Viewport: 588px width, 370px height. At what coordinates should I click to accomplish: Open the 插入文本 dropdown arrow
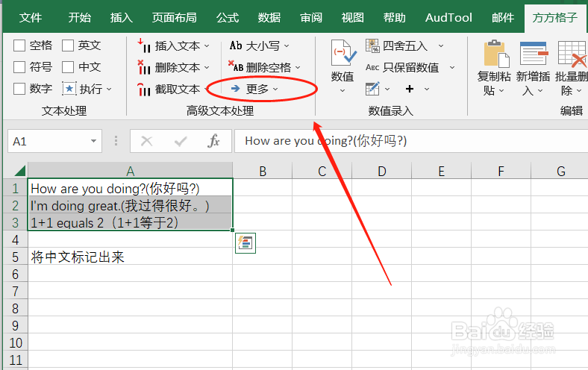tap(207, 46)
